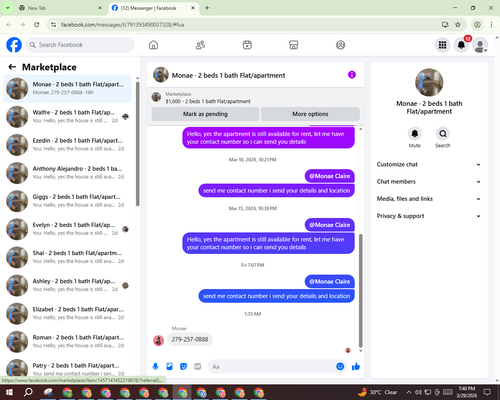Screen dimensions: 500x400
Task: Open the Windows Start menu
Action: (9, 392)
